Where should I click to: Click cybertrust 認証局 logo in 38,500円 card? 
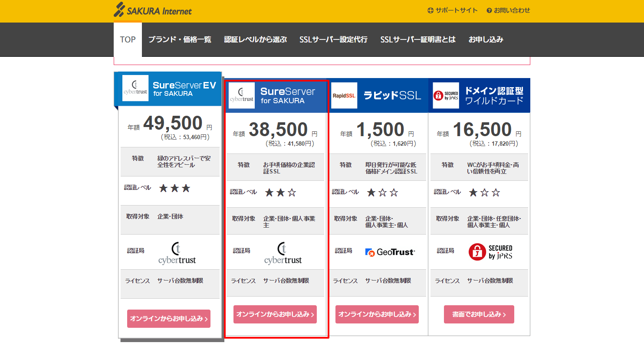(x=283, y=253)
